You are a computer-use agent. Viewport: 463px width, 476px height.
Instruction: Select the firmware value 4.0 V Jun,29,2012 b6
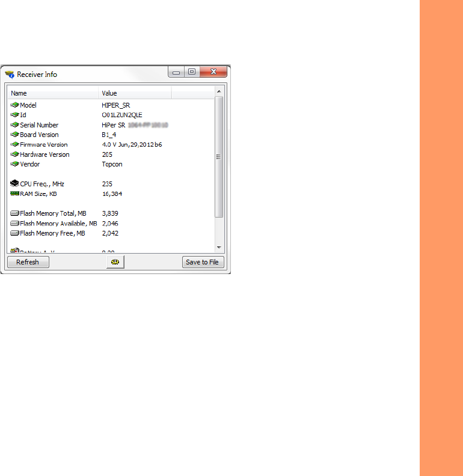[132, 144]
